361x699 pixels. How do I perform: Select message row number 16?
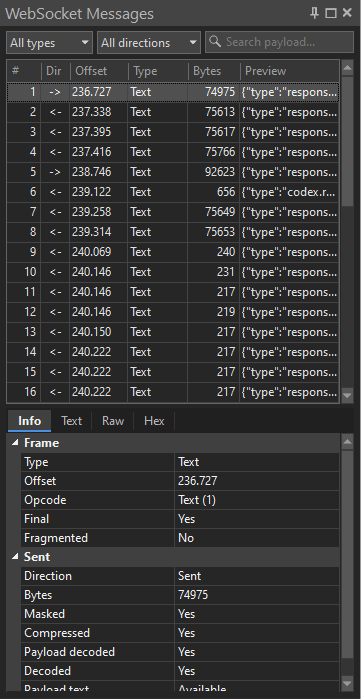(x=173, y=392)
